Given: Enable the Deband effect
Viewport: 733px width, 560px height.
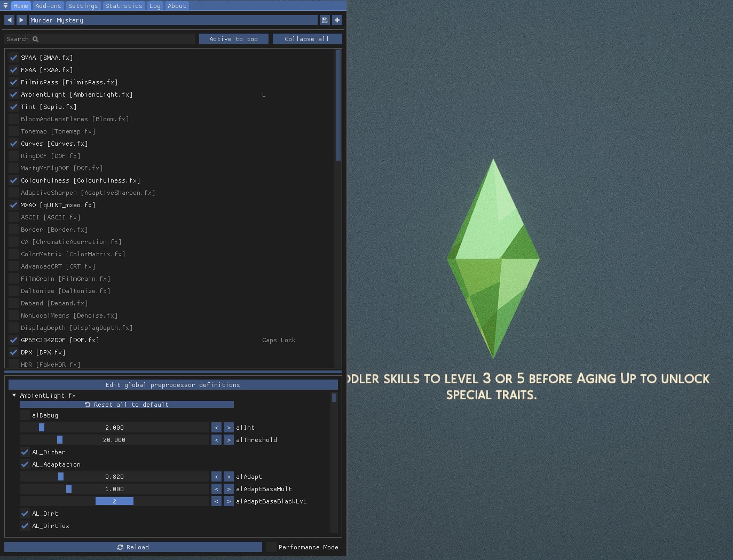Looking at the screenshot, I should tap(13, 303).
